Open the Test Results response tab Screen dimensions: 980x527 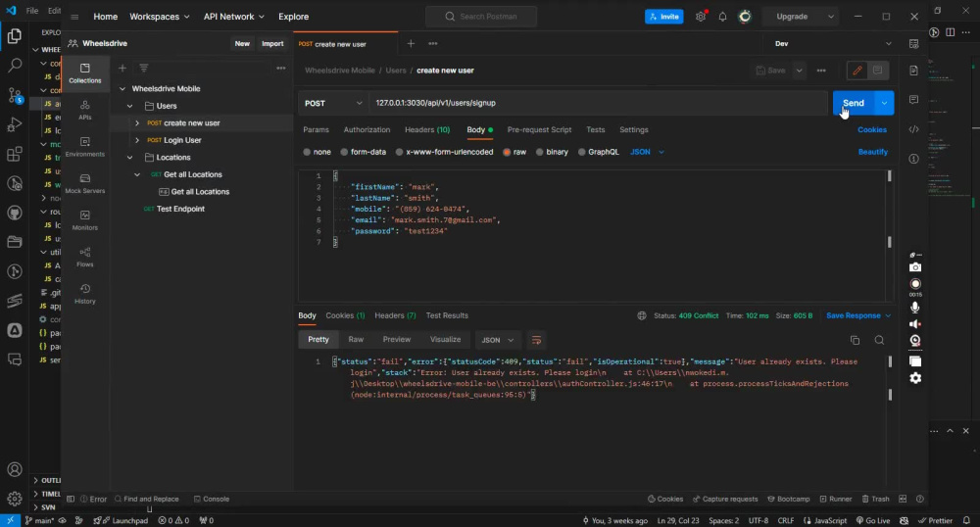[447, 315]
